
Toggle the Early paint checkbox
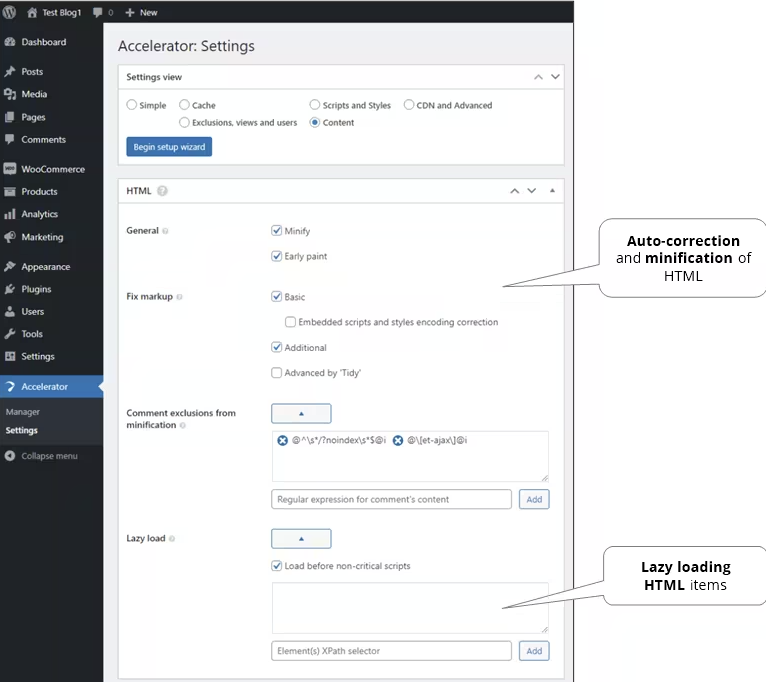coord(277,256)
